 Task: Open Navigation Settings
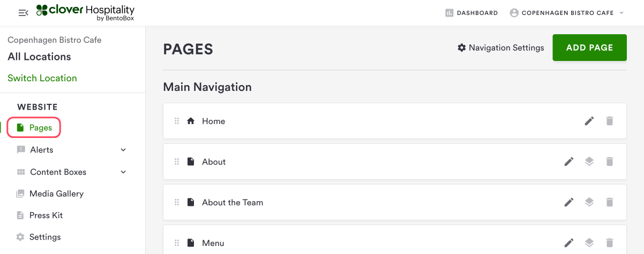coord(500,48)
